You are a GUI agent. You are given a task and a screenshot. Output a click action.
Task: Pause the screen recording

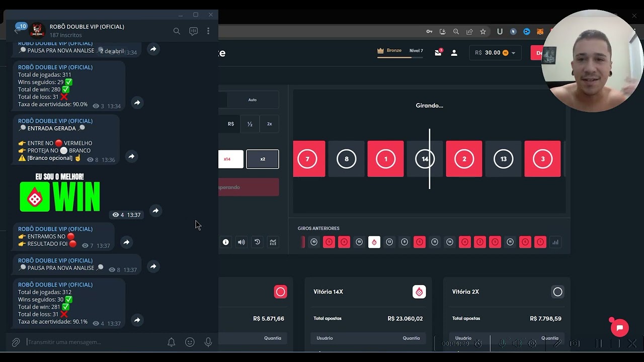599,343
